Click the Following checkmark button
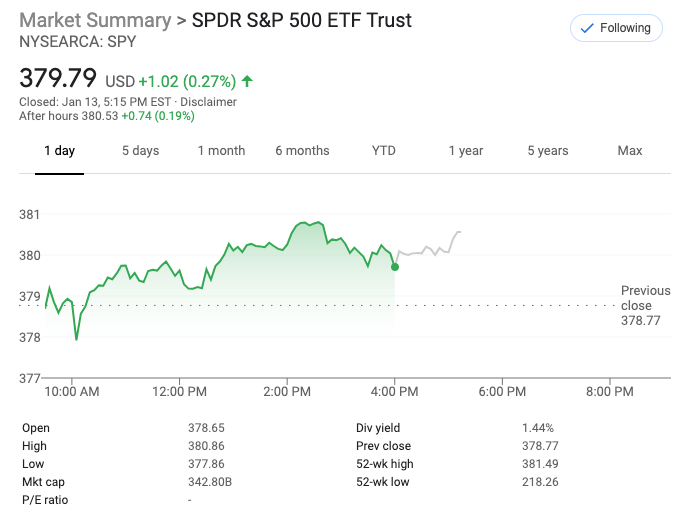This screenshot has width=691, height=516. 616,28
